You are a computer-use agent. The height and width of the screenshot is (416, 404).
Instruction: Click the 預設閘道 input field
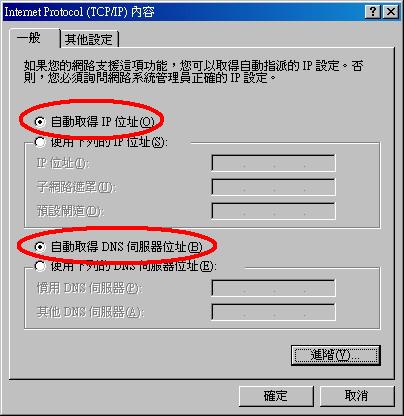(273, 211)
